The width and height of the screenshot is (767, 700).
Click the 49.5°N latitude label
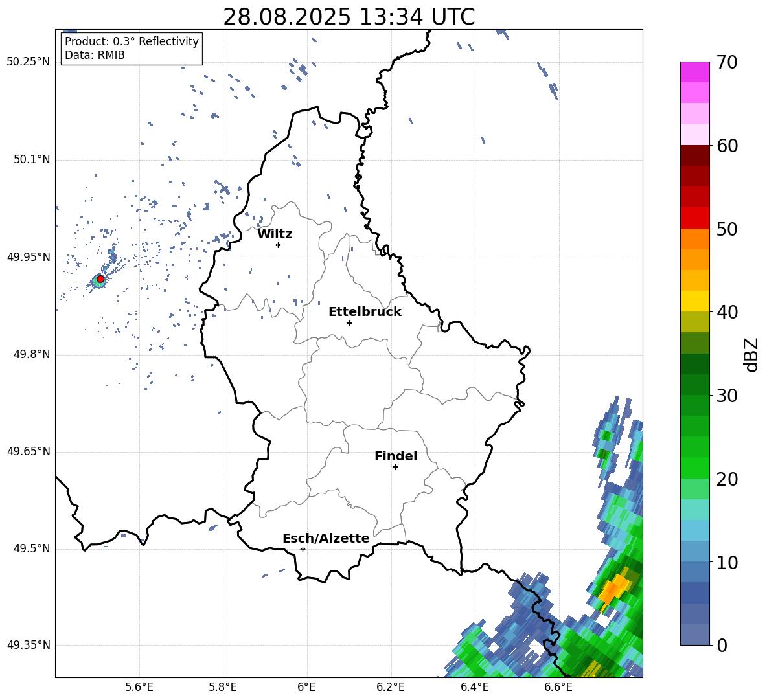(32, 548)
